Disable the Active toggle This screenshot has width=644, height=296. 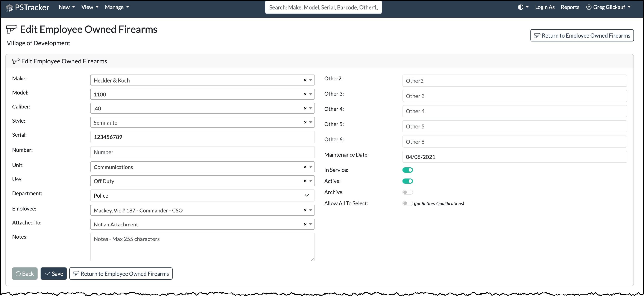[407, 181]
